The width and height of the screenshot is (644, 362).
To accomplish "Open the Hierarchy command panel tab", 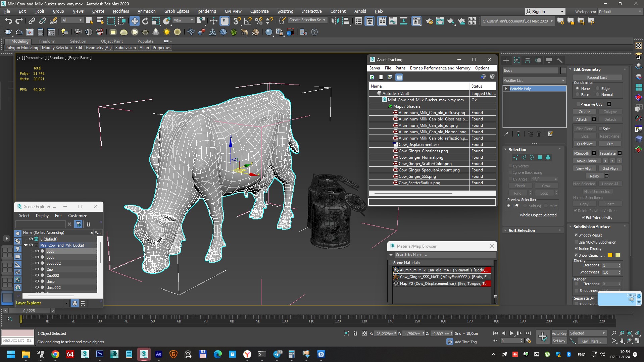I will coord(528,60).
